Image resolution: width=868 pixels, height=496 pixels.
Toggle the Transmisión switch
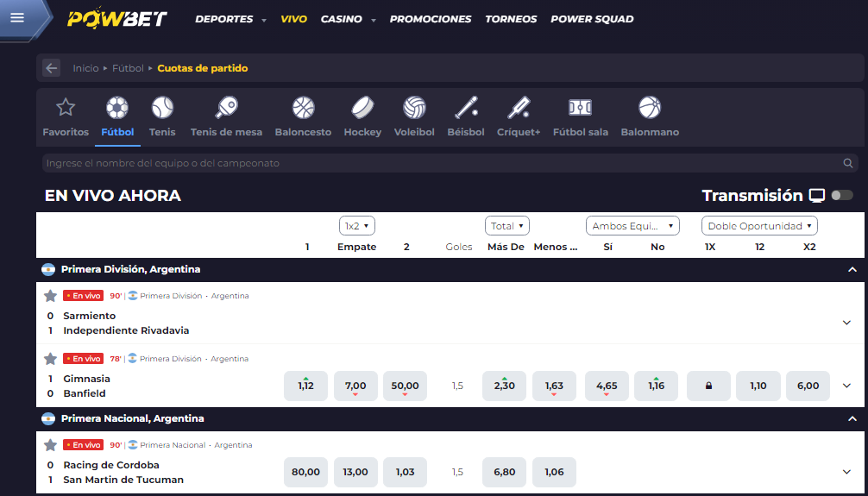click(842, 196)
